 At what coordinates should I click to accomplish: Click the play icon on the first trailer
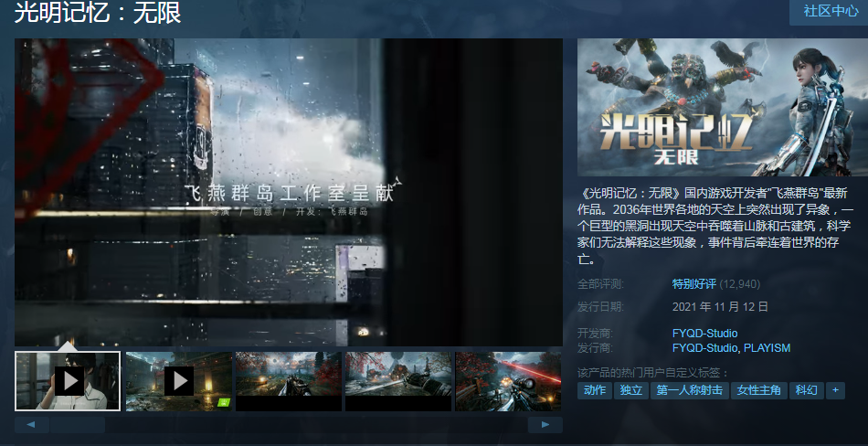click(69, 381)
